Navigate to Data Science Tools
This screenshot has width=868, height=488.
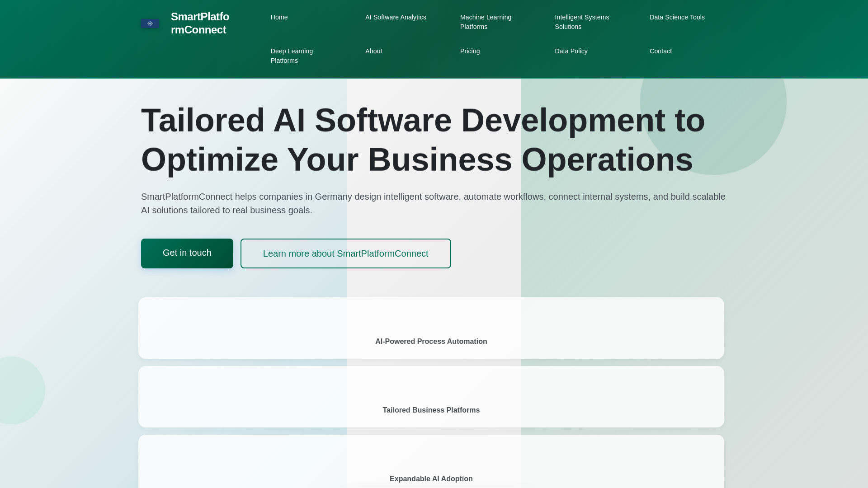[677, 17]
